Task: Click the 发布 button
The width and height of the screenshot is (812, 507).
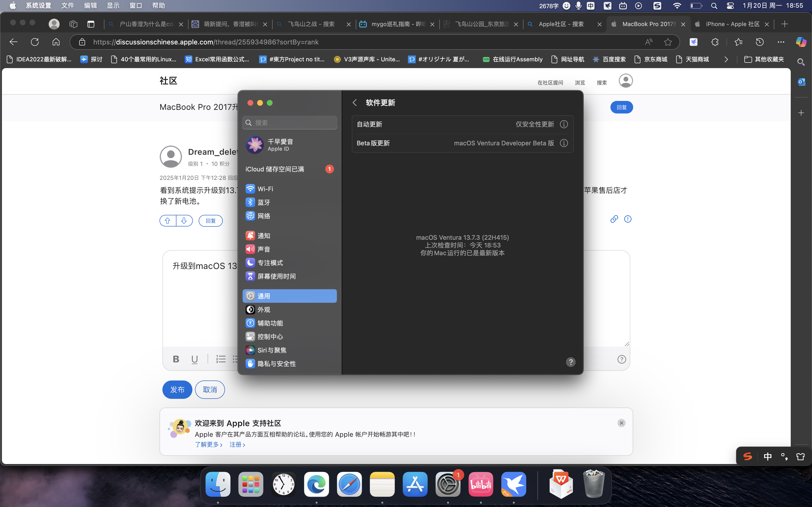Action: (177, 390)
